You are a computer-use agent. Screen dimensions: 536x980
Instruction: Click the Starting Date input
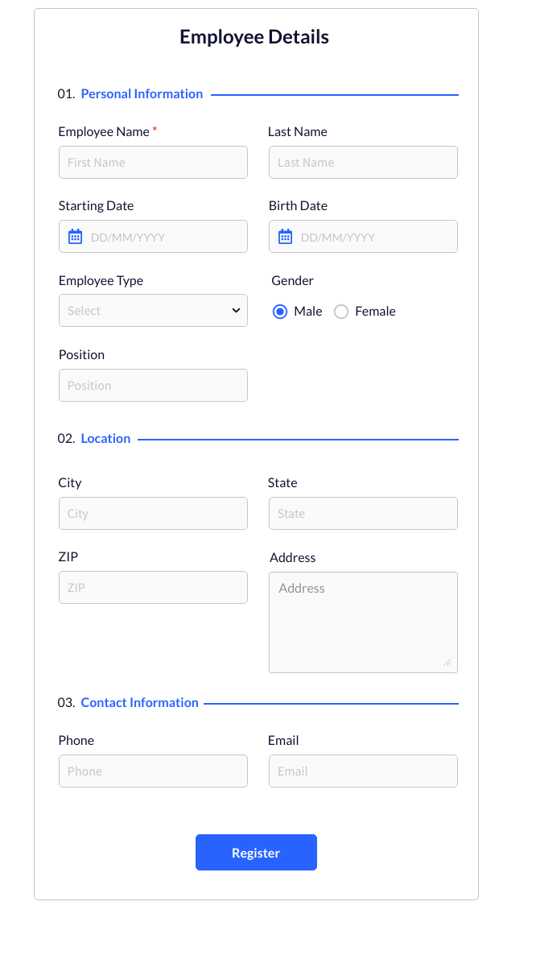click(x=161, y=237)
